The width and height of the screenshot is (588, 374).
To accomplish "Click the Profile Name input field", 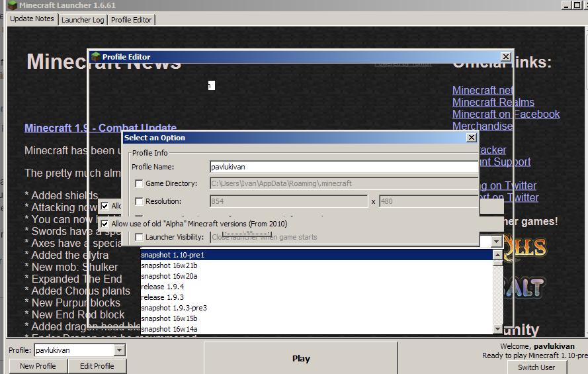I will coord(344,167).
